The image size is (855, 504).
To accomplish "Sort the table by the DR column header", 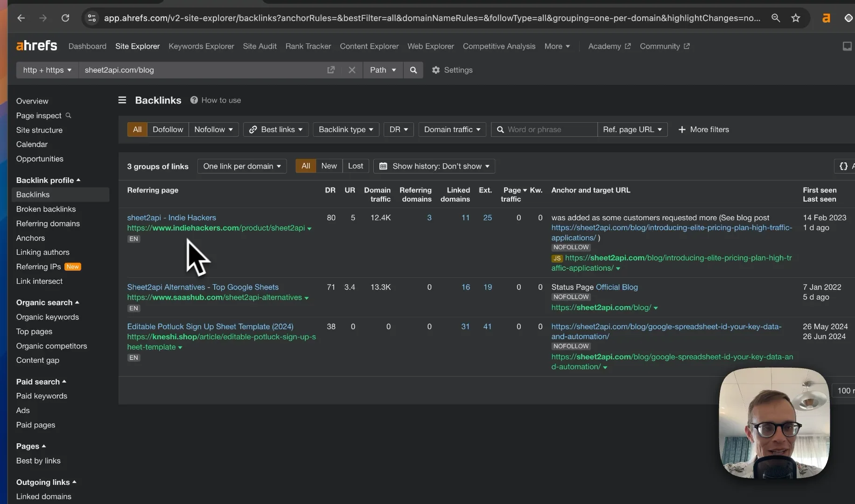I will (330, 190).
